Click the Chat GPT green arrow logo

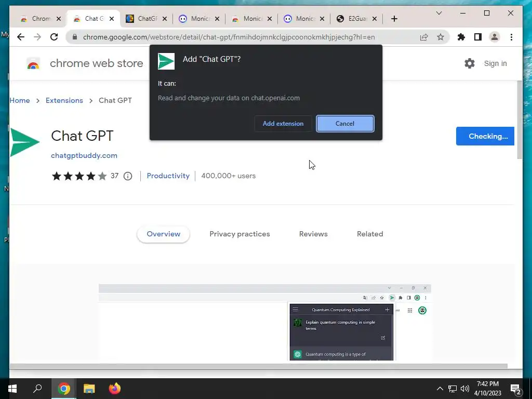24,142
